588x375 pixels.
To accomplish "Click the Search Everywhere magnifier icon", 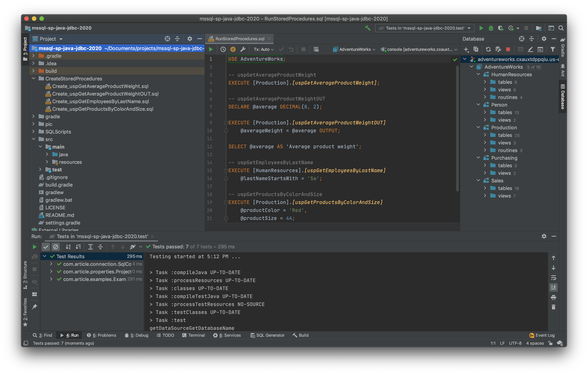I will pos(561,28).
